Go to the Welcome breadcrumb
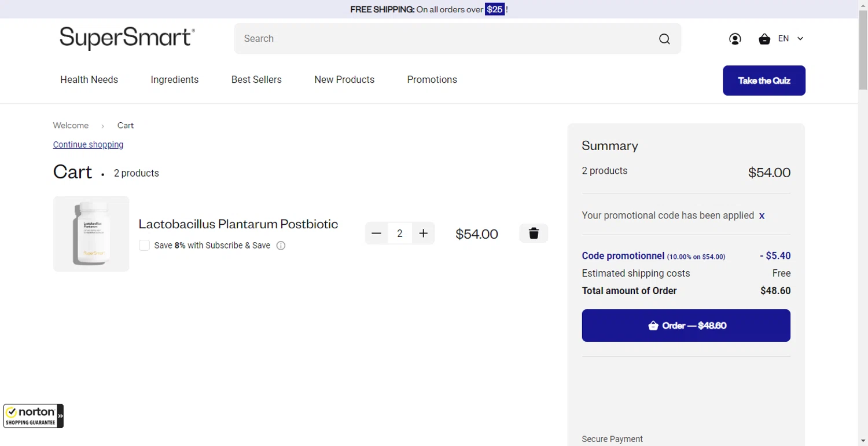The height and width of the screenshot is (446, 868). coord(71,126)
